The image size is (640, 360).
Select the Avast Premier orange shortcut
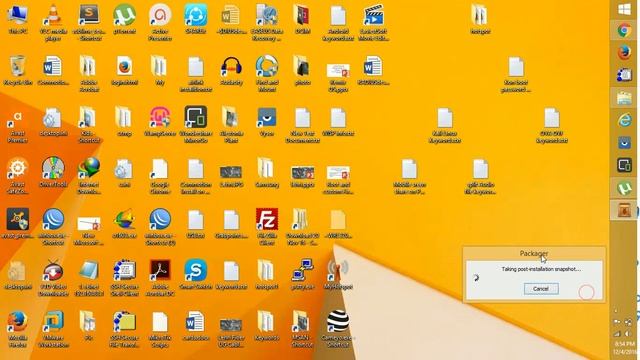click(17, 126)
